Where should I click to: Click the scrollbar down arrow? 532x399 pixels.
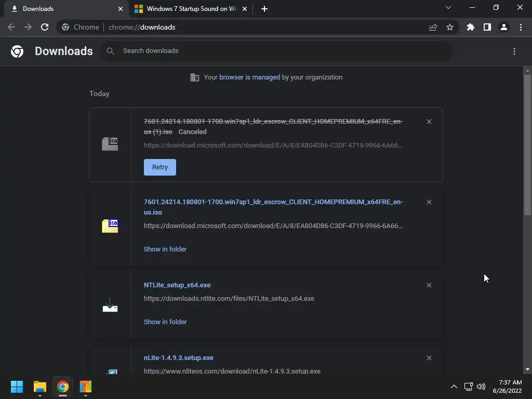pos(527,369)
